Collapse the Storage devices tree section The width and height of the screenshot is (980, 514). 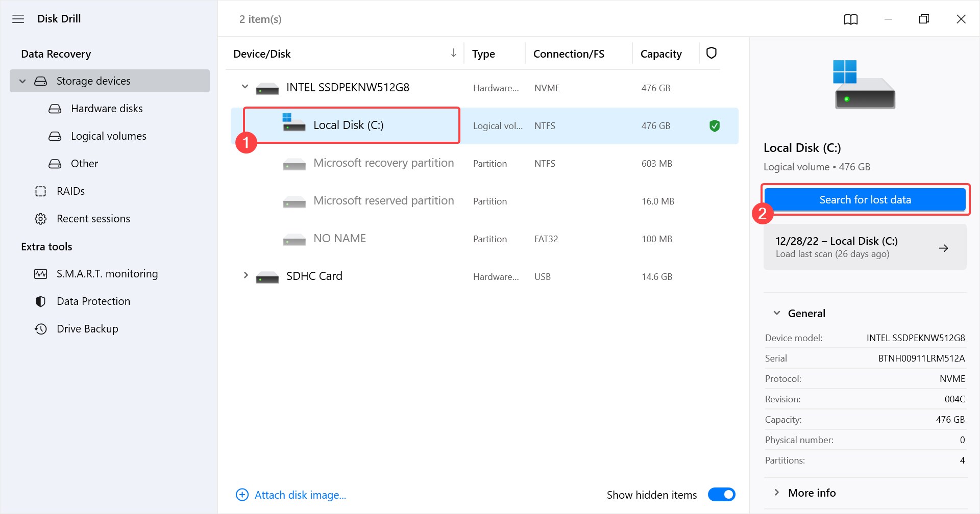pos(22,81)
